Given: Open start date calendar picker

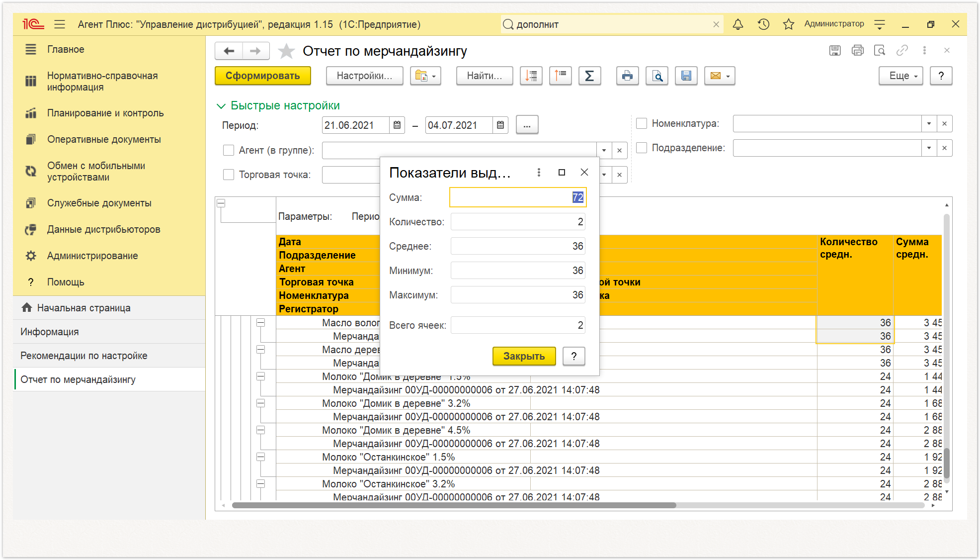Looking at the screenshot, I should tap(397, 125).
